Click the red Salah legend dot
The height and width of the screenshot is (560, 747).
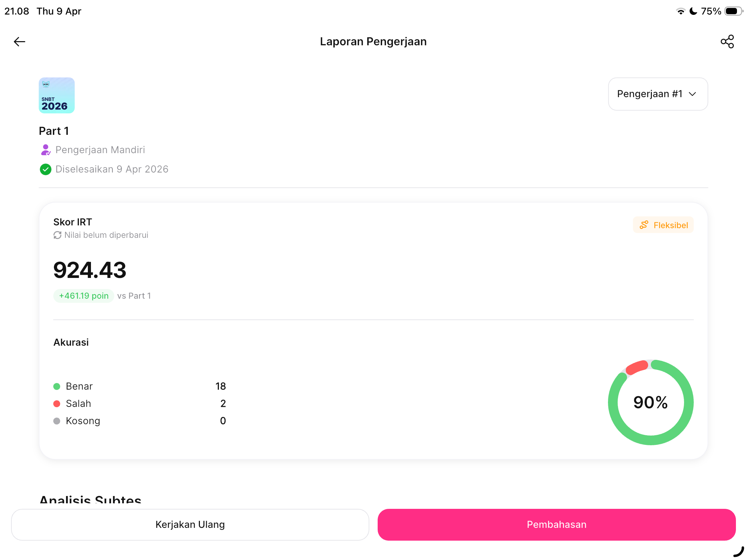(57, 403)
